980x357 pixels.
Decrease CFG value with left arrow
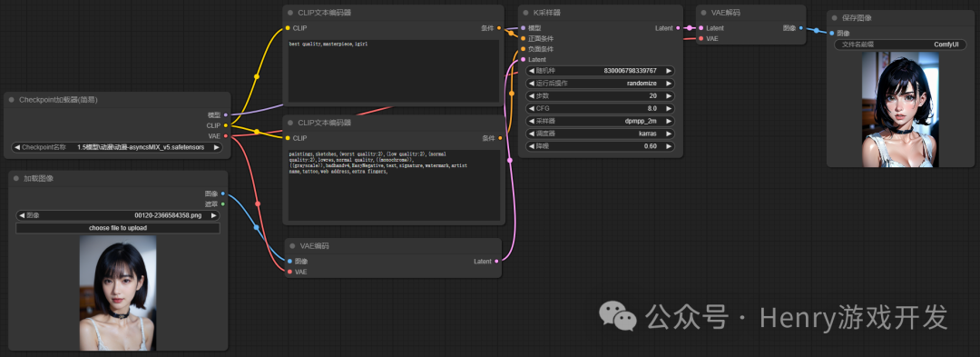[532, 109]
